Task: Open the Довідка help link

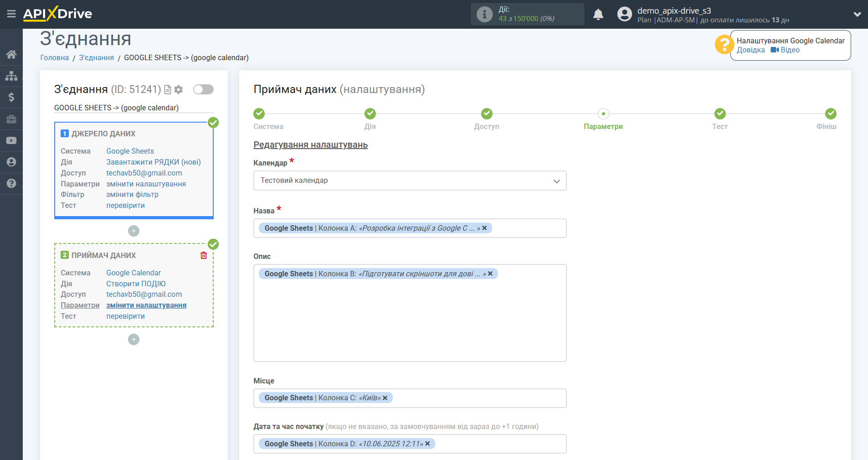Action: (x=750, y=50)
